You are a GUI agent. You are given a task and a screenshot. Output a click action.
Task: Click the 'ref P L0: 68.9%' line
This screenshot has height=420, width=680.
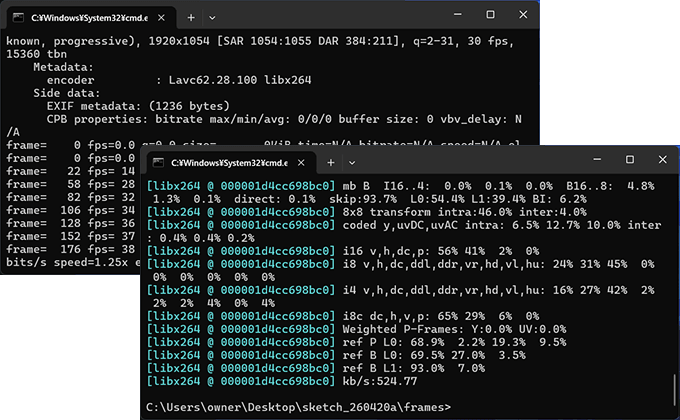(x=356, y=342)
